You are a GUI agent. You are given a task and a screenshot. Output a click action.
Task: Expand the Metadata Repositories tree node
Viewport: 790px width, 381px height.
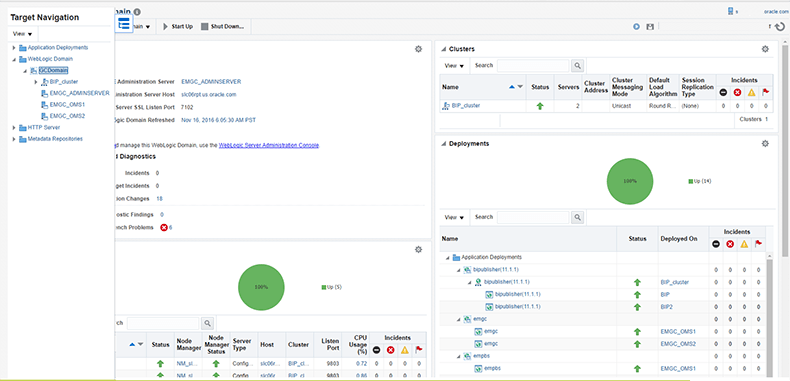[14, 140]
